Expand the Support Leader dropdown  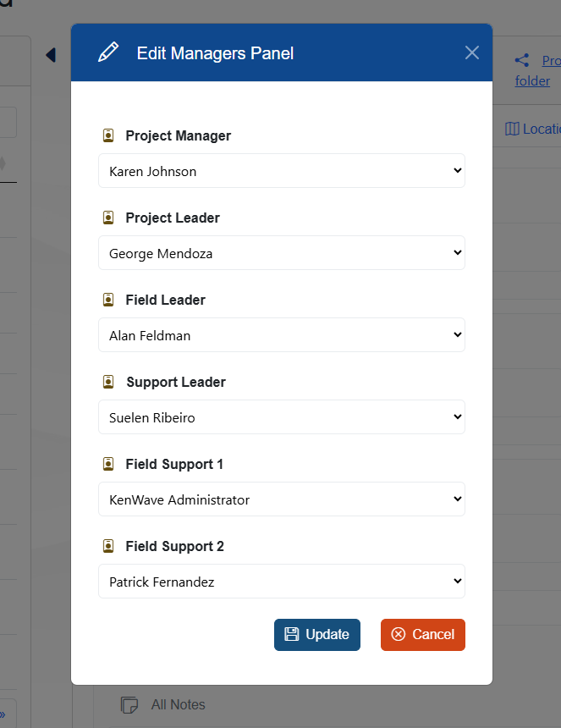(x=282, y=417)
